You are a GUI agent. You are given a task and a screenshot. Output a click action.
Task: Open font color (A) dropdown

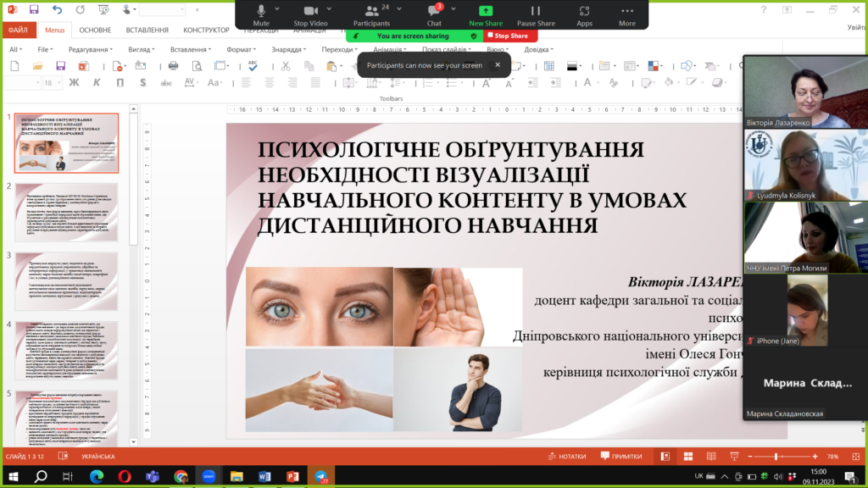(x=590, y=82)
